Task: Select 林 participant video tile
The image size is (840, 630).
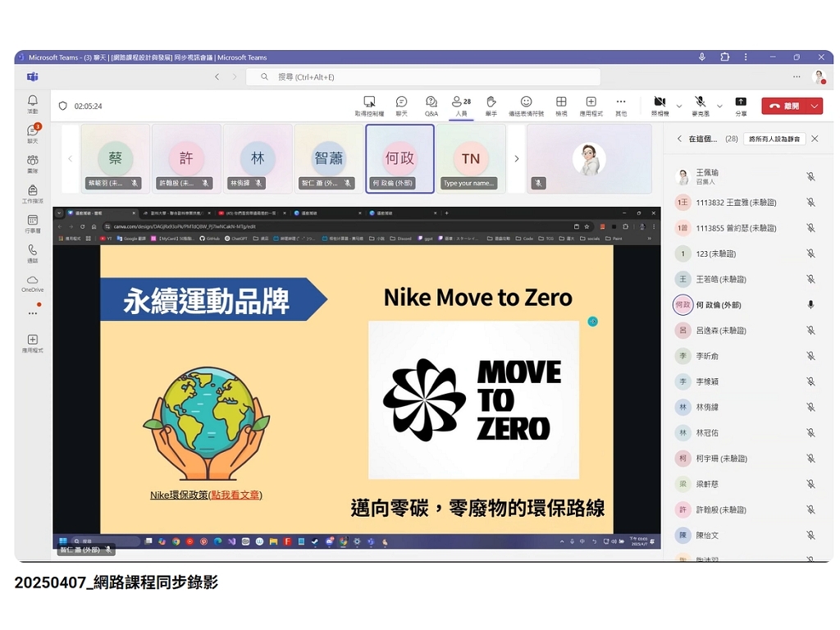Action: click(x=258, y=158)
